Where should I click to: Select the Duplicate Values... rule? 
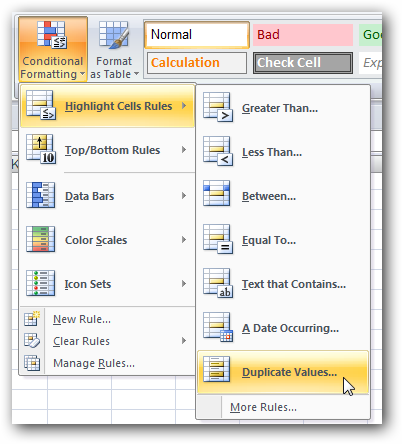point(283,372)
